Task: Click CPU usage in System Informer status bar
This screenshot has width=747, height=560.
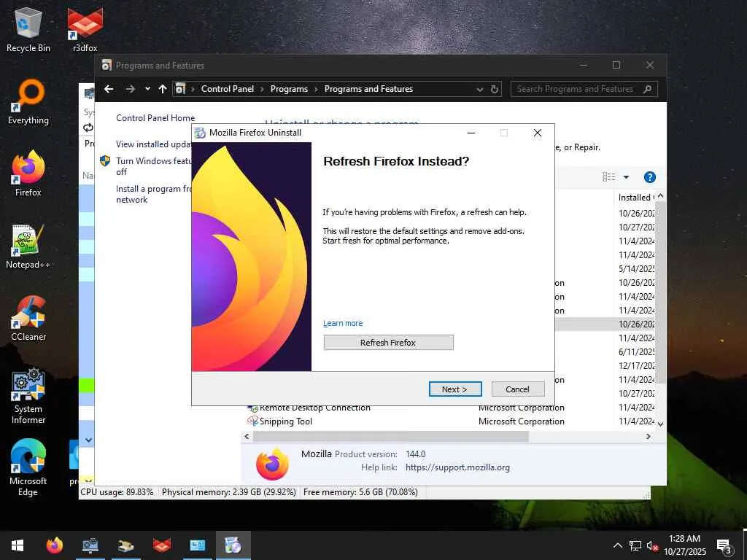Action: (117, 492)
